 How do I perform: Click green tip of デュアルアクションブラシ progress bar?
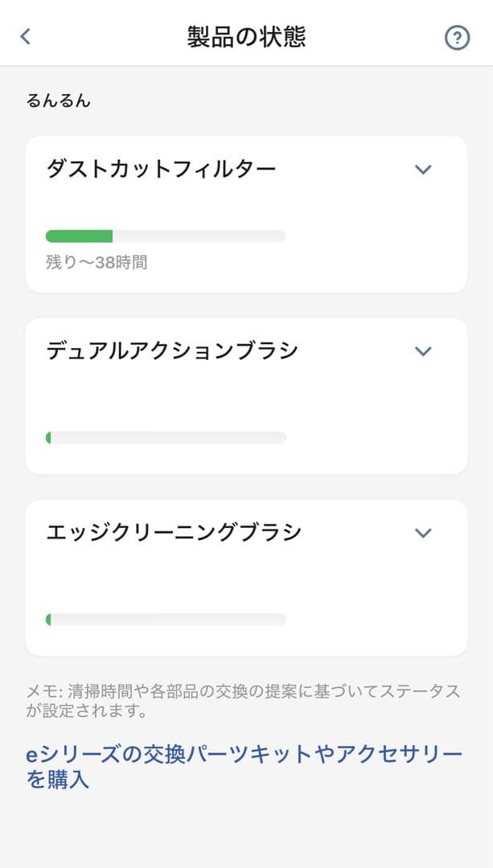(x=48, y=438)
